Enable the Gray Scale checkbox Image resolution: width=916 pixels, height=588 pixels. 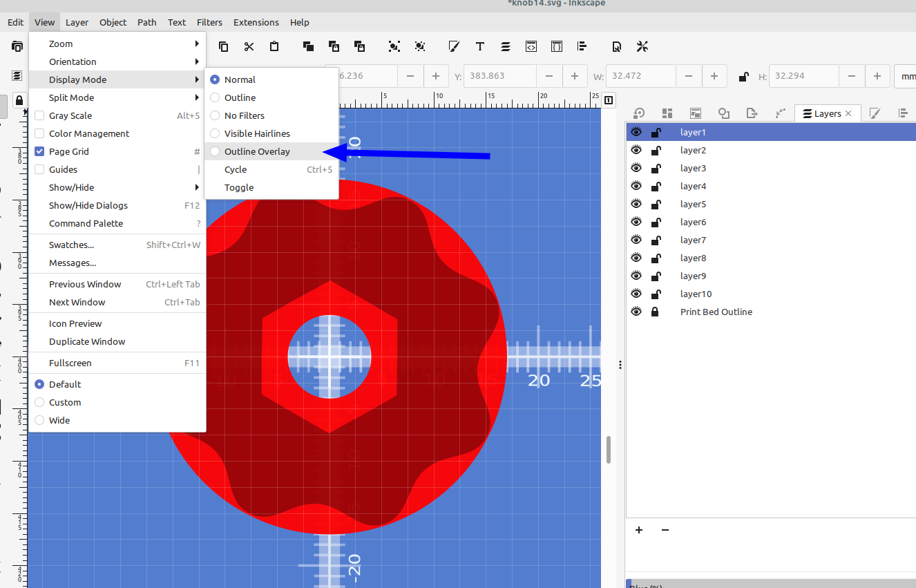pos(40,116)
